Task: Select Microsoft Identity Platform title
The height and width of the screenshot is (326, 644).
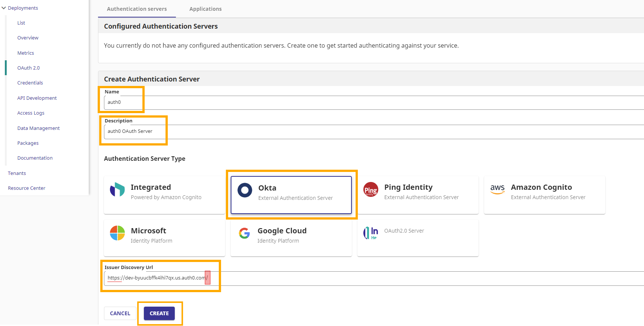Action: pos(148,231)
